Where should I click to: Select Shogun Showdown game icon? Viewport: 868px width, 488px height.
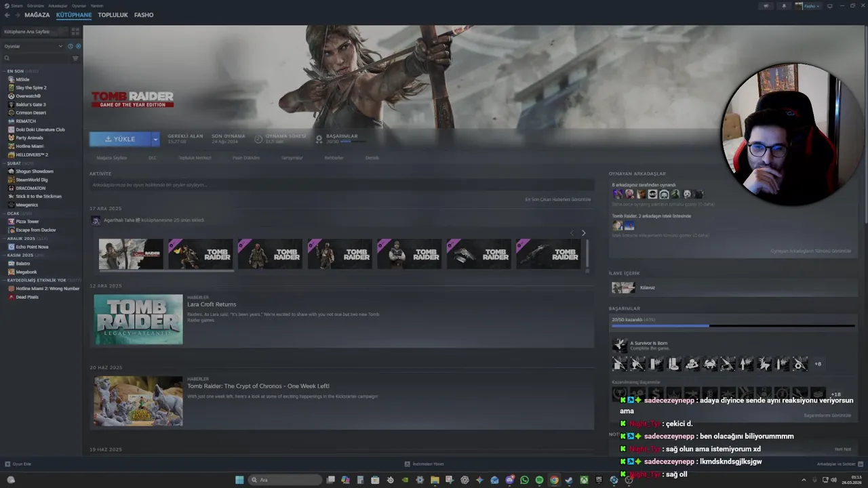(x=11, y=171)
